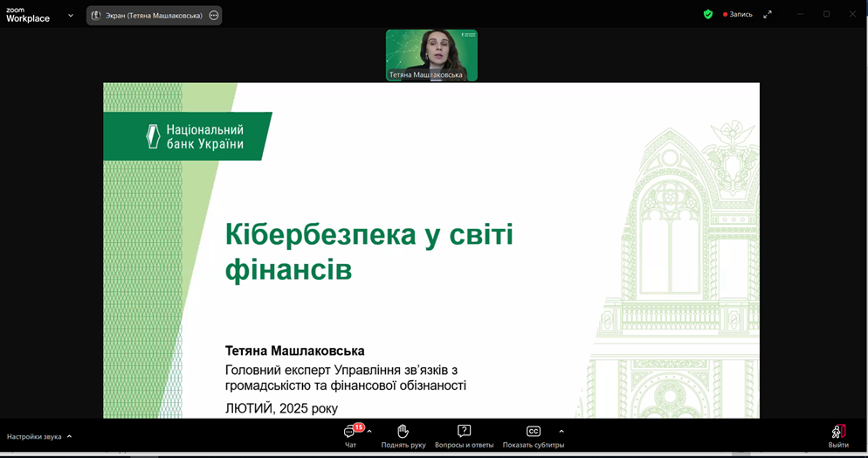The image size is (868, 458).
Task: Expand the Настройки звука caret menu
Action: tap(69, 436)
